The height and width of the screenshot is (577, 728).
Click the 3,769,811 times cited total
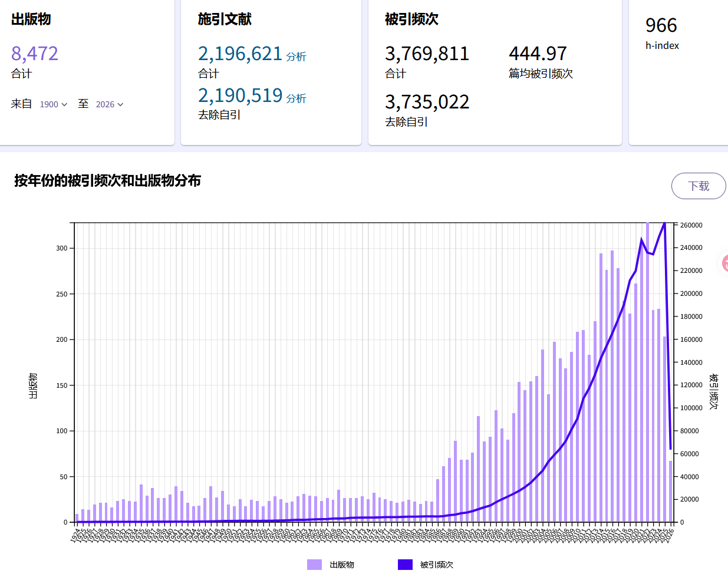point(427,54)
